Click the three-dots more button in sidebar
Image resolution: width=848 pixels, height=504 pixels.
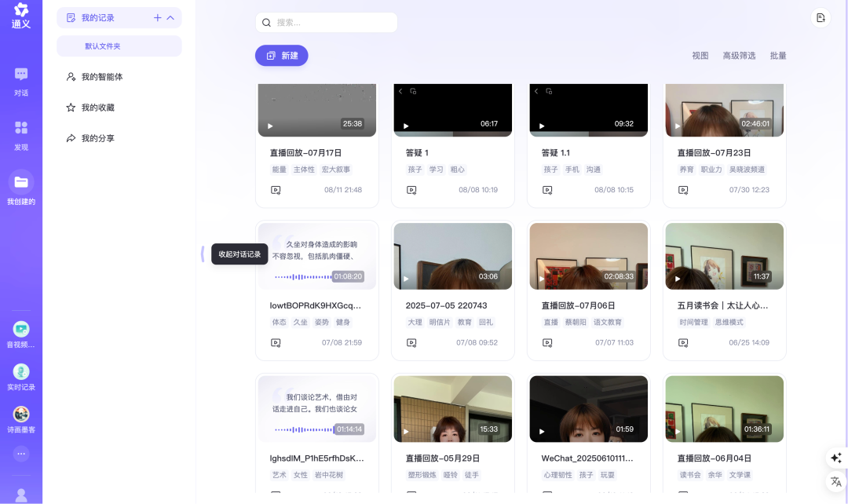point(21,454)
